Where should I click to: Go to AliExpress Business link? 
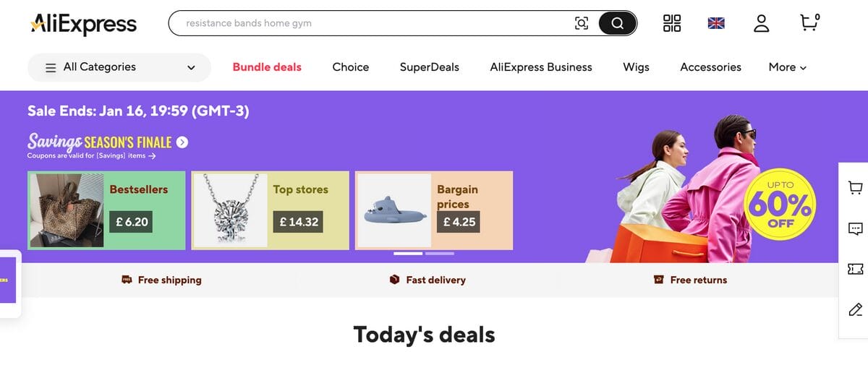pyautogui.click(x=540, y=67)
